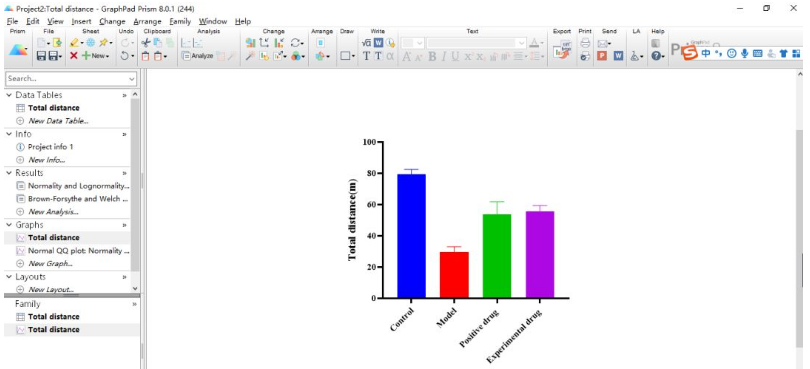Viewport: 810px width, 369px height.
Task: Select the Text tool T icon
Action: (366, 56)
